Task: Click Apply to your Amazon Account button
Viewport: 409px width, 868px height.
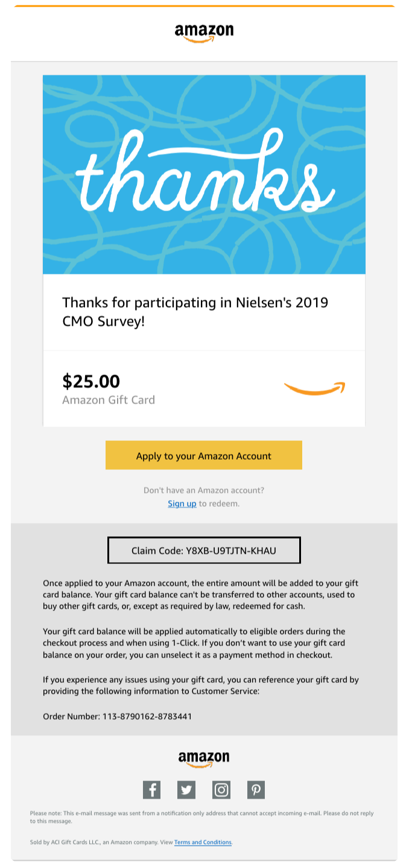Action: pos(204,455)
